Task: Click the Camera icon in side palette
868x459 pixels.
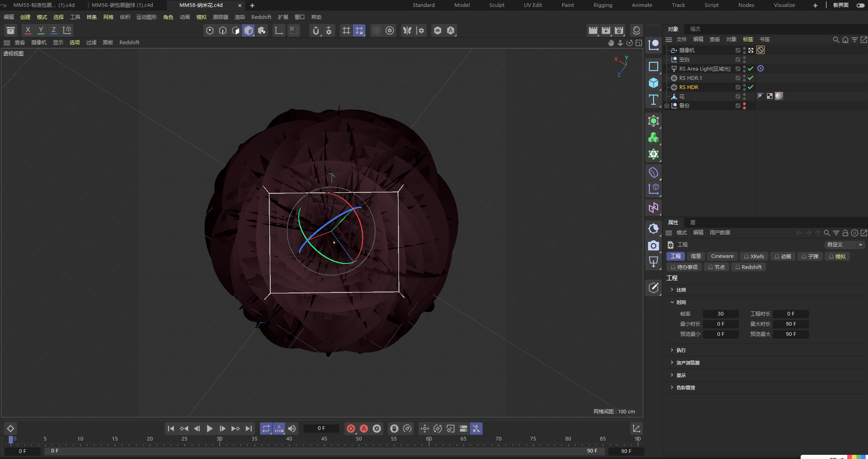Action: pyautogui.click(x=654, y=245)
